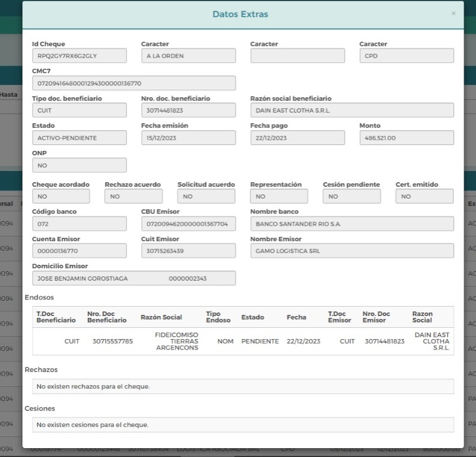Click the Rechazos section heading
This screenshot has width=476, height=457.
[x=41, y=370]
